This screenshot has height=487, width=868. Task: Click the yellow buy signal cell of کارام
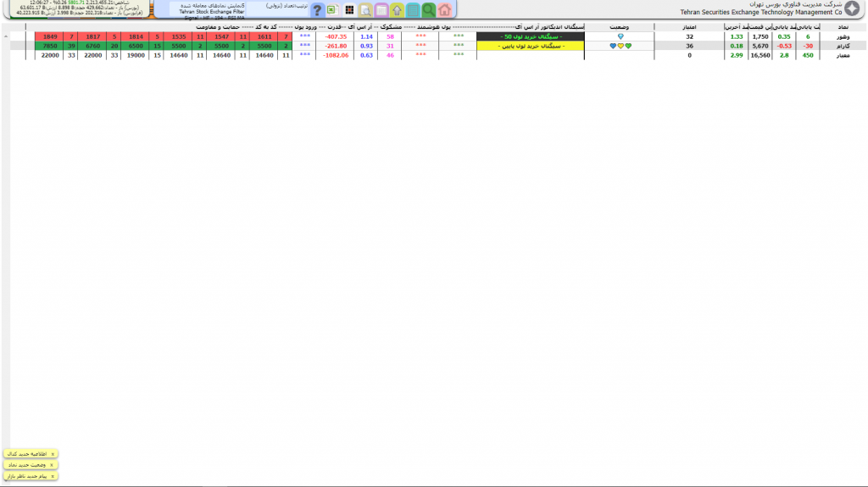pos(531,46)
